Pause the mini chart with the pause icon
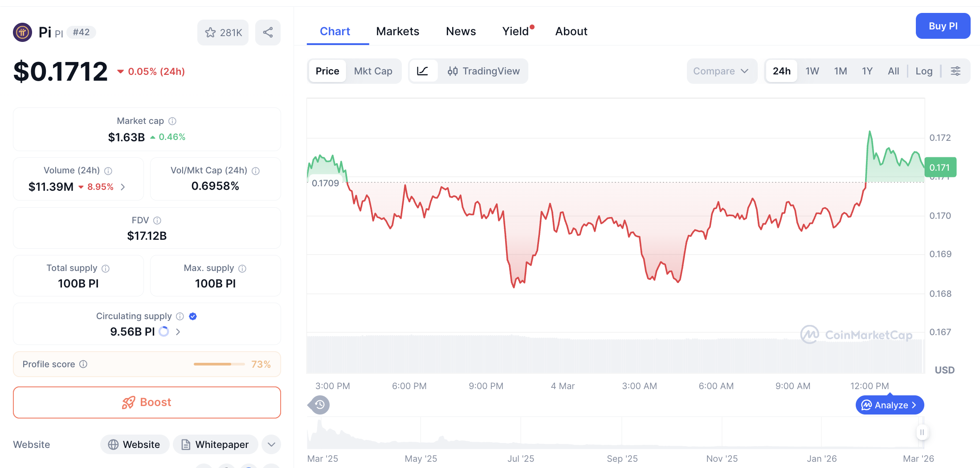 pos(922,432)
